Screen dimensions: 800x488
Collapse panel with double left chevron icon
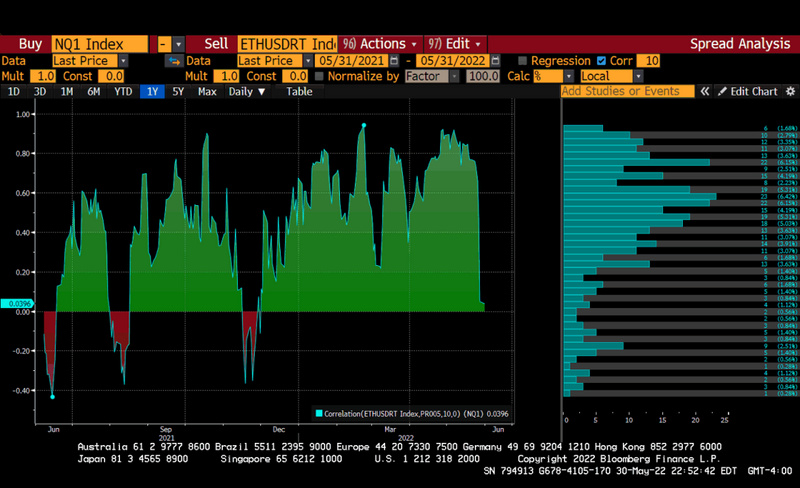point(704,91)
